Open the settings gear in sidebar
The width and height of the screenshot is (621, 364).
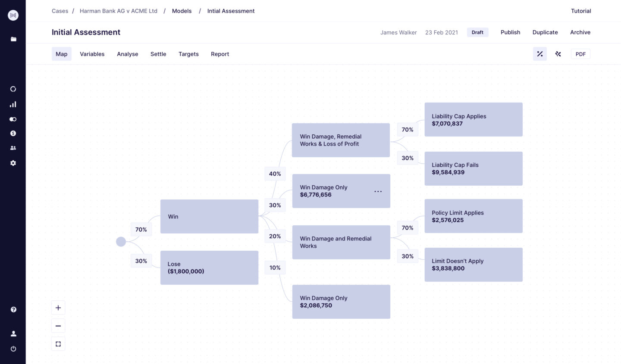[x=13, y=163]
